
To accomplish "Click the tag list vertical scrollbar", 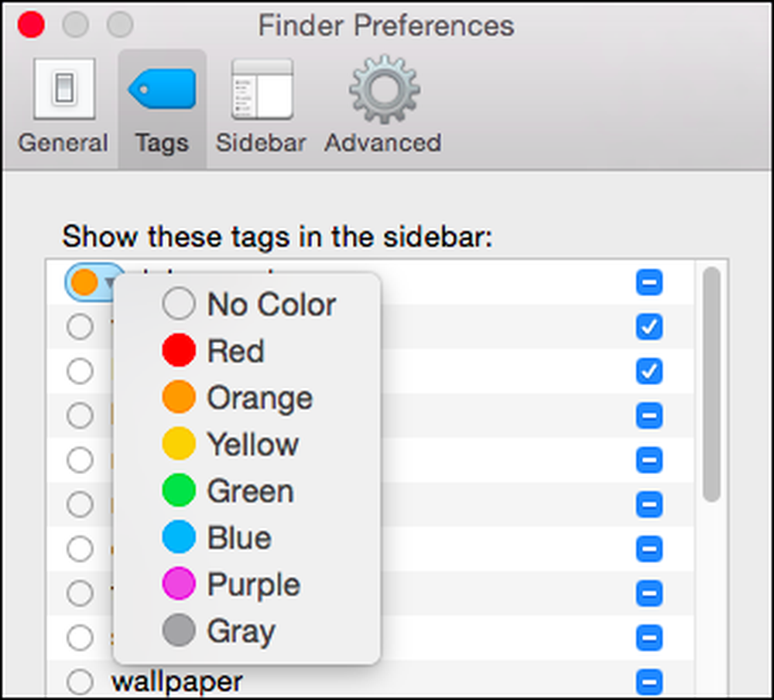I will click(711, 384).
